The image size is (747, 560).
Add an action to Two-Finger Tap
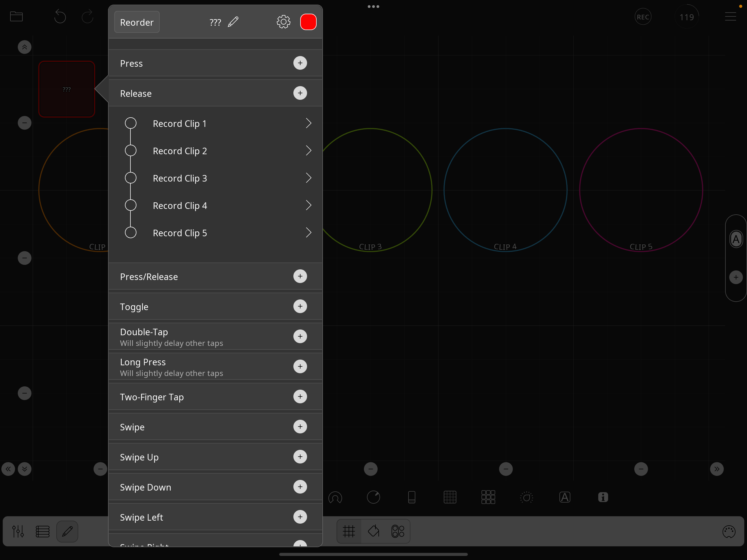300,396
